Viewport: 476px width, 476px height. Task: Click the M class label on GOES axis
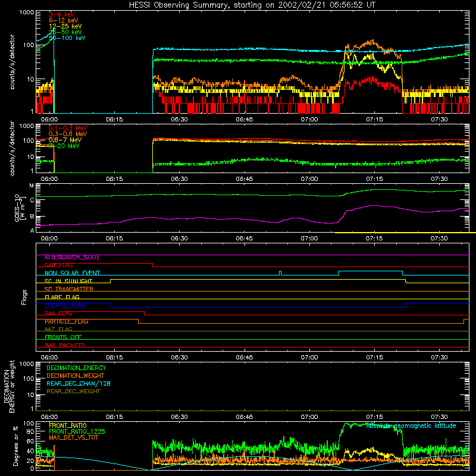32,186
